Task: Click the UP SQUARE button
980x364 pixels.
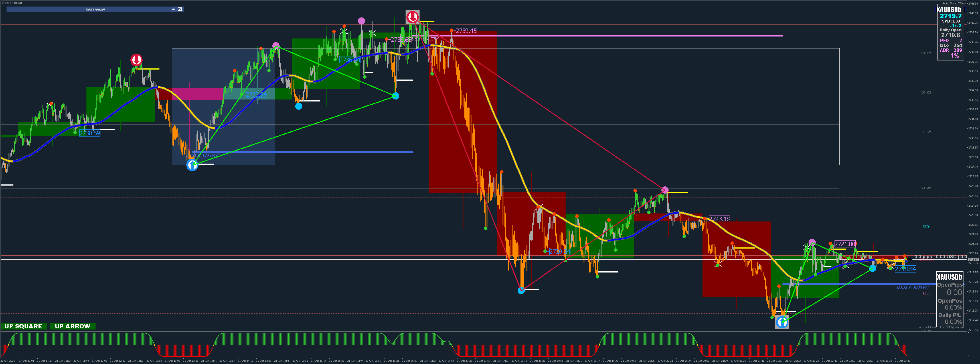Action: [24, 326]
